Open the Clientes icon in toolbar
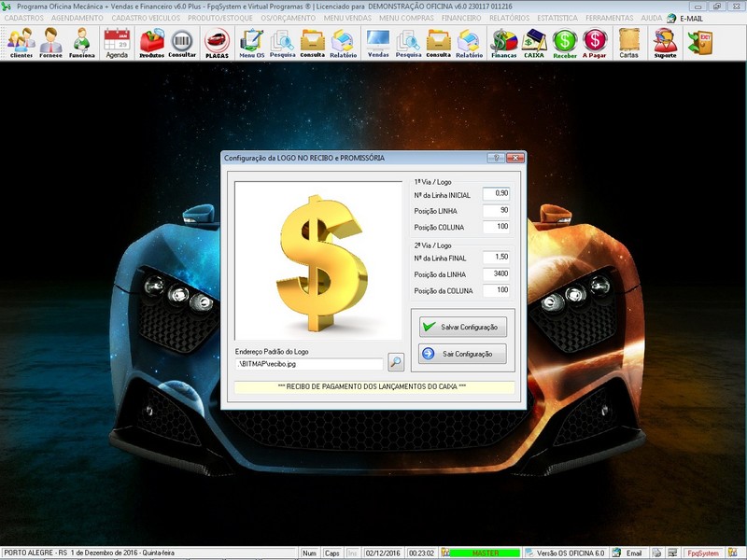The width and height of the screenshot is (747, 560). pyautogui.click(x=21, y=43)
